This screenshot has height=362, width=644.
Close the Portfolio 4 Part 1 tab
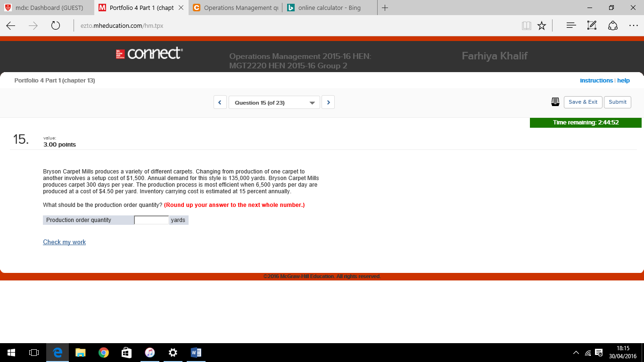pos(181,8)
